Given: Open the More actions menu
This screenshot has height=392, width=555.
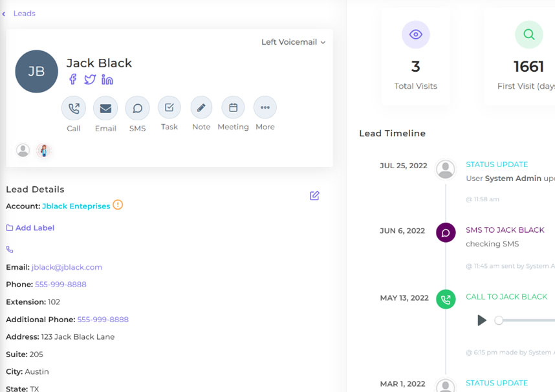Looking at the screenshot, I should click(x=265, y=107).
